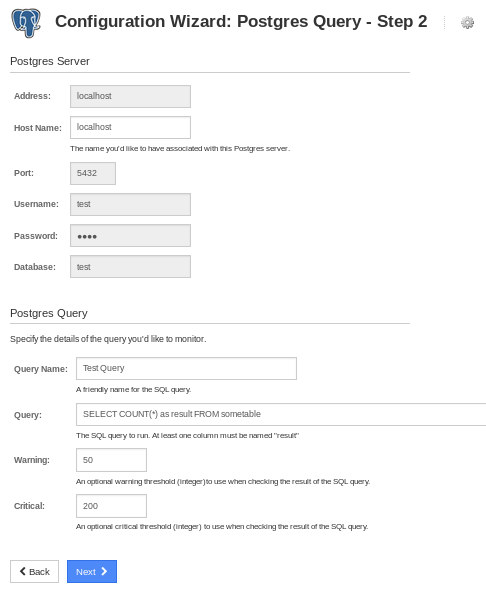Focus the Address field showing localhost
Screen dimensions: 486x608
point(130,96)
